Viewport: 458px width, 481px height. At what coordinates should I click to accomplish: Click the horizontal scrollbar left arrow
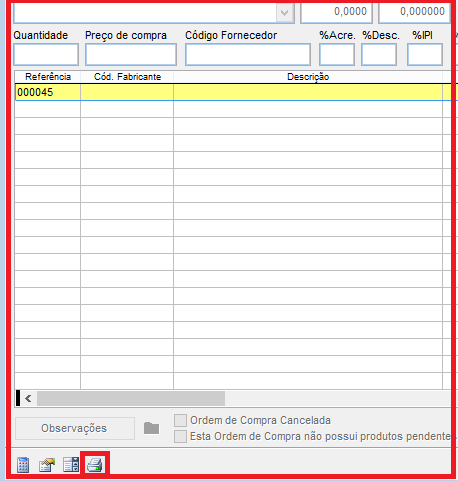tap(28, 398)
